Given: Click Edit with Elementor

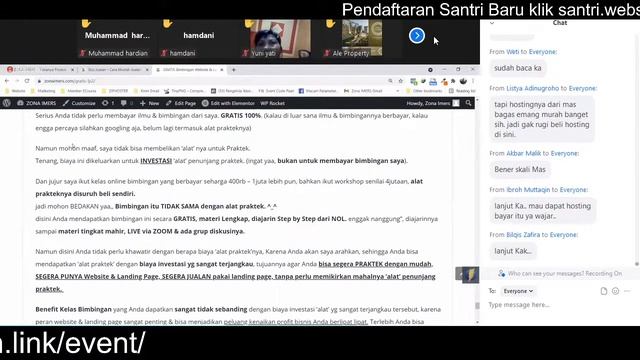Looking at the screenshot, I should point(228,103).
